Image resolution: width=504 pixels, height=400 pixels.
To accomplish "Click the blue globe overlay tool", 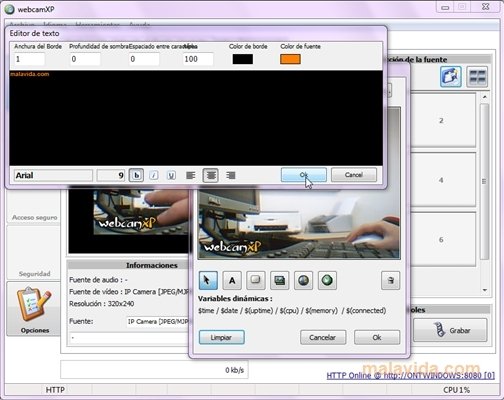I will [303, 280].
